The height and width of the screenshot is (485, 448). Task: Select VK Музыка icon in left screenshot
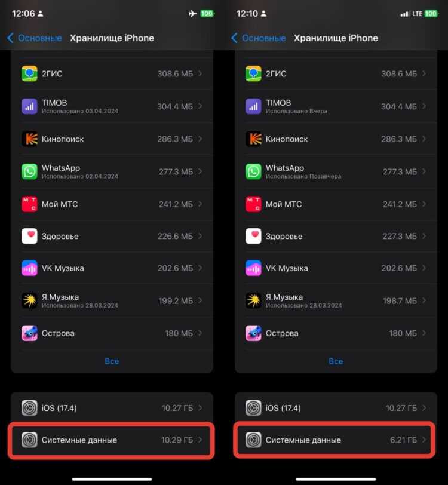pos(29,268)
